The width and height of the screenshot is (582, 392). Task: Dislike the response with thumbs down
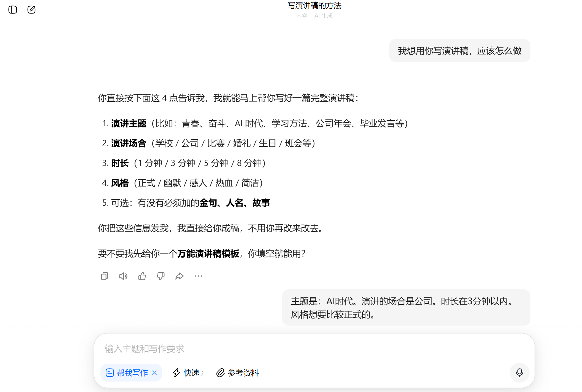click(x=161, y=276)
